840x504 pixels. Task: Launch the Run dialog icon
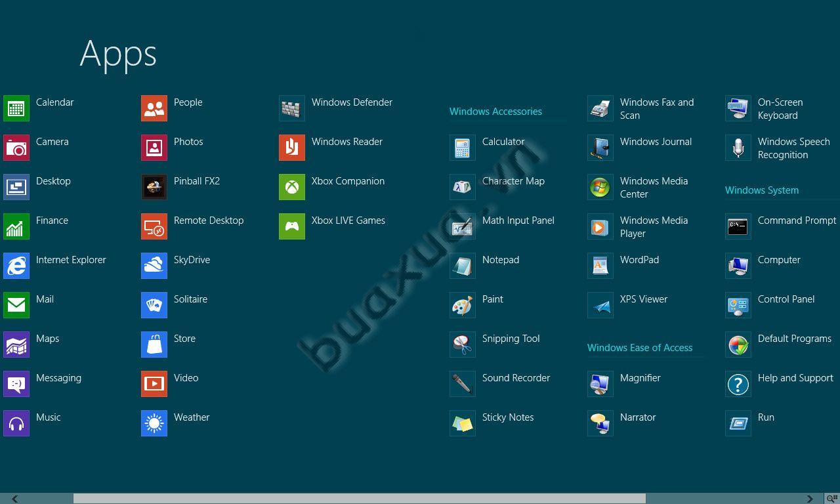(738, 423)
